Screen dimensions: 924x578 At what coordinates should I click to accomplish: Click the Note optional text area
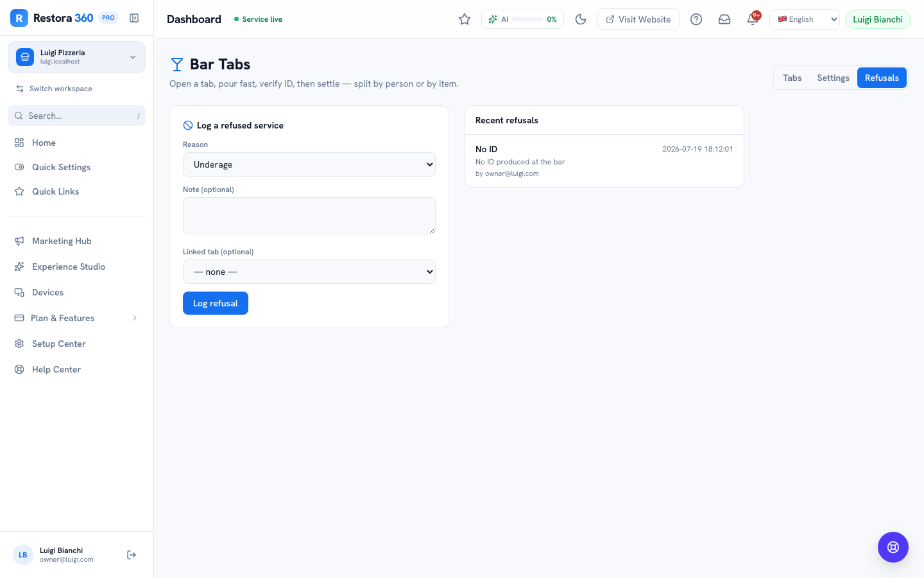(309, 216)
